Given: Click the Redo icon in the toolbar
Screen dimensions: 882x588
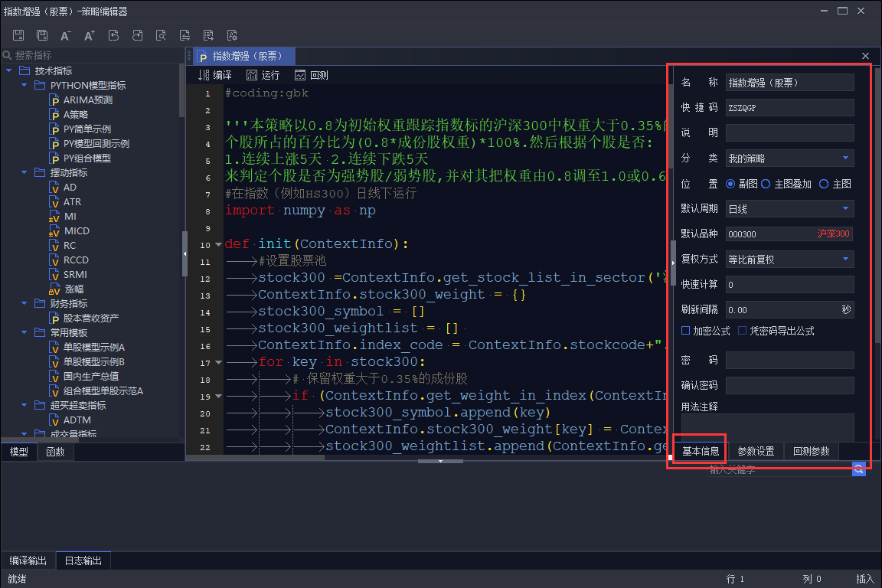Looking at the screenshot, I should click(137, 35).
